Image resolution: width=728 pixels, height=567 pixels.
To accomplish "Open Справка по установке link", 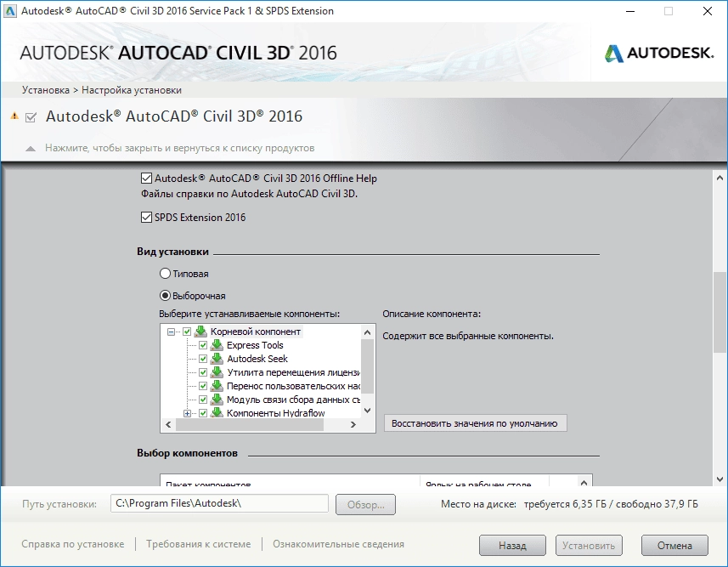I will click(x=73, y=544).
